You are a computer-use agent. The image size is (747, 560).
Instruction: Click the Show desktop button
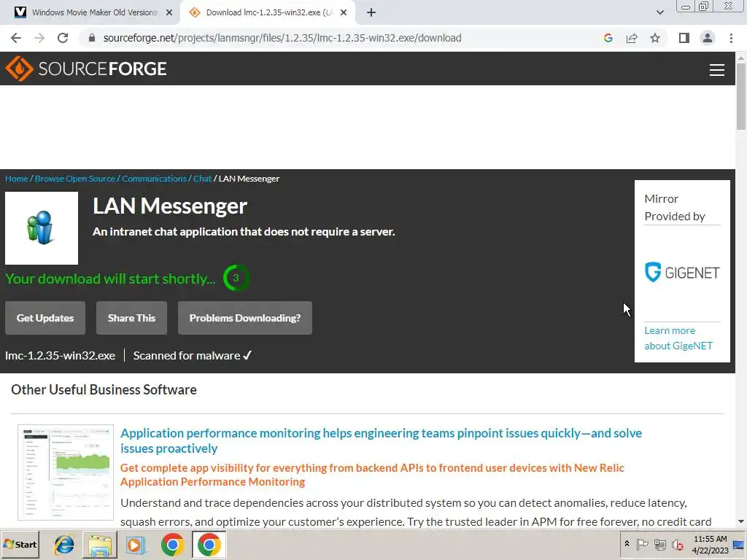point(740,545)
